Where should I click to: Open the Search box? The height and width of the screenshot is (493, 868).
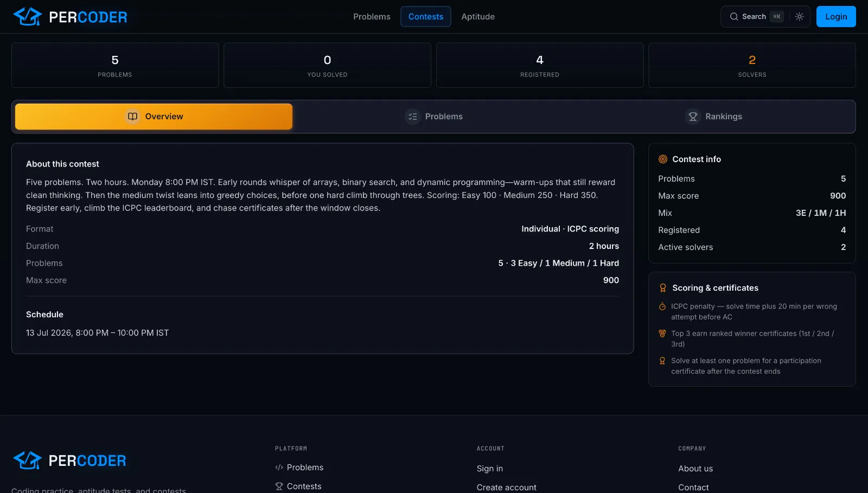[754, 17]
